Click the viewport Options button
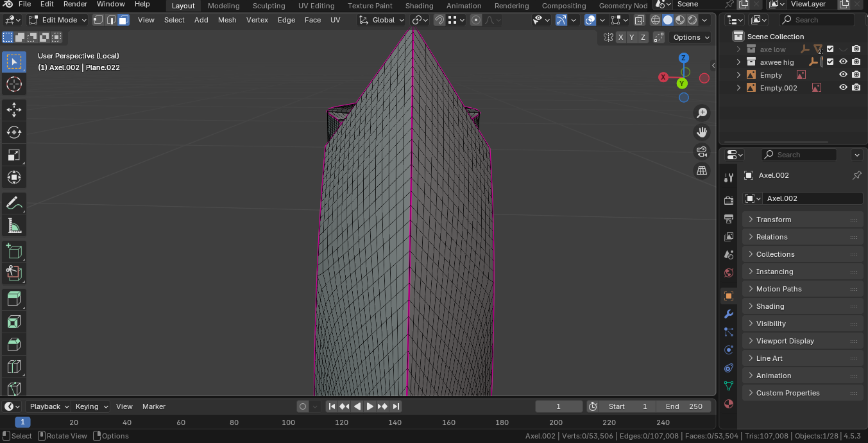868x443 pixels. click(x=690, y=37)
